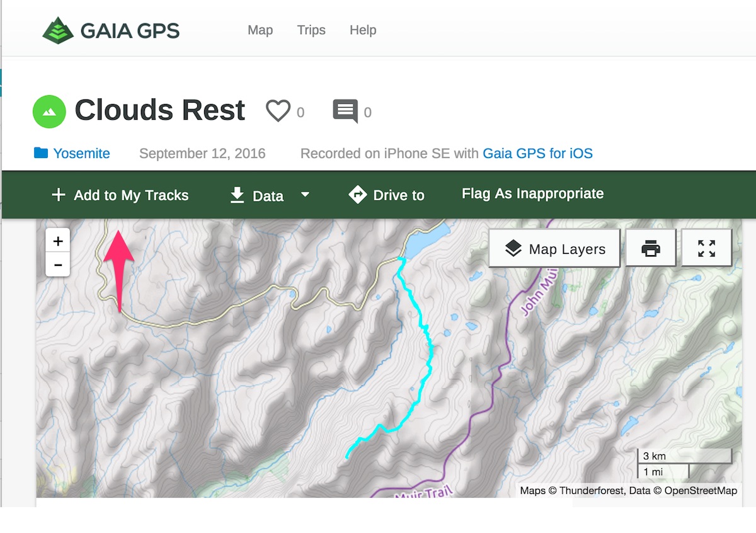This screenshot has width=756, height=533.
Task: Click Flag As Inappropriate
Action: pyautogui.click(x=533, y=194)
